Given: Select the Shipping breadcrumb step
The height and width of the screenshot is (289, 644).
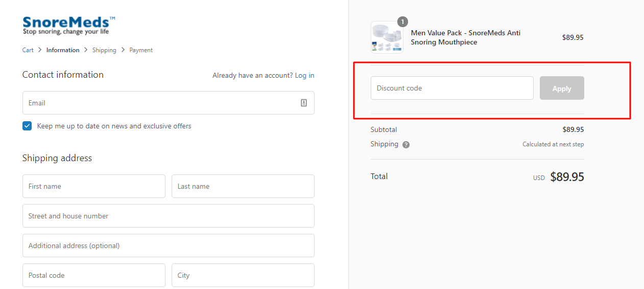Looking at the screenshot, I should click(104, 50).
